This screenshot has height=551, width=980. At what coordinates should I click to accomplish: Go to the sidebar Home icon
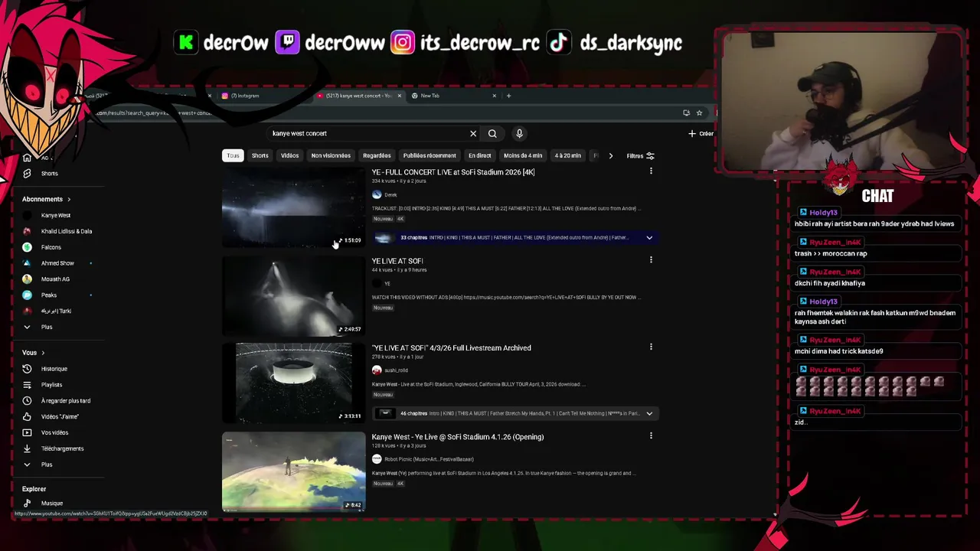[x=27, y=158]
